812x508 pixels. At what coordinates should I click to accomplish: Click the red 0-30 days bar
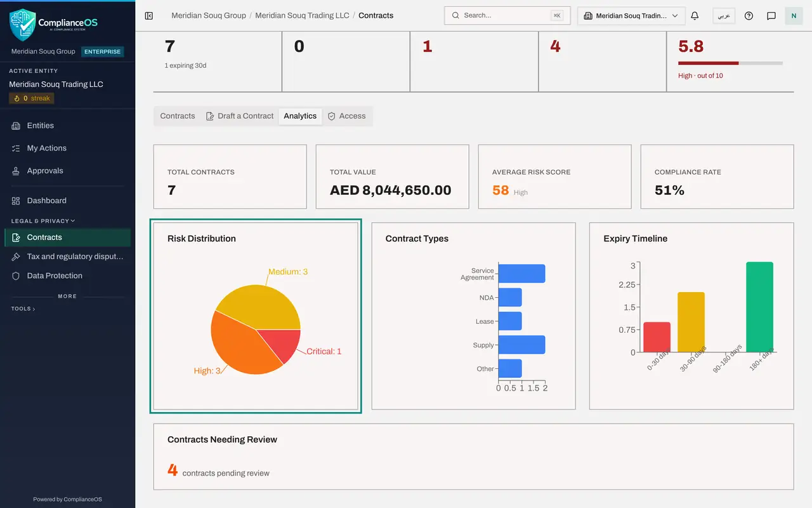657,337
